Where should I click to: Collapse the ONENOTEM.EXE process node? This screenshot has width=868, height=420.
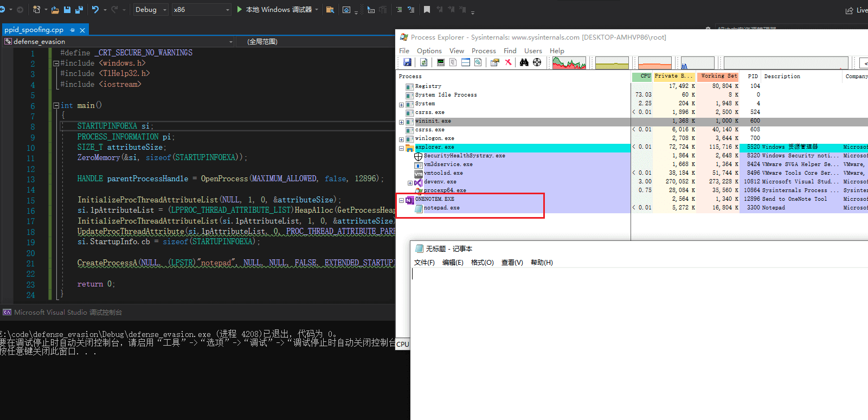[x=401, y=200]
